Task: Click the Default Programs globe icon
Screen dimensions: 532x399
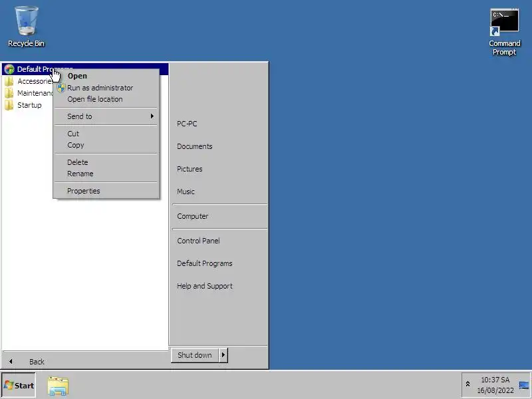Action: point(9,69)
